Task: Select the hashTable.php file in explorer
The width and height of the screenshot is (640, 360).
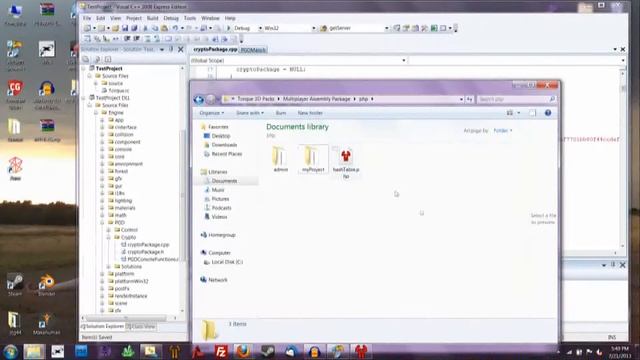Action: [x=346, y=162]
